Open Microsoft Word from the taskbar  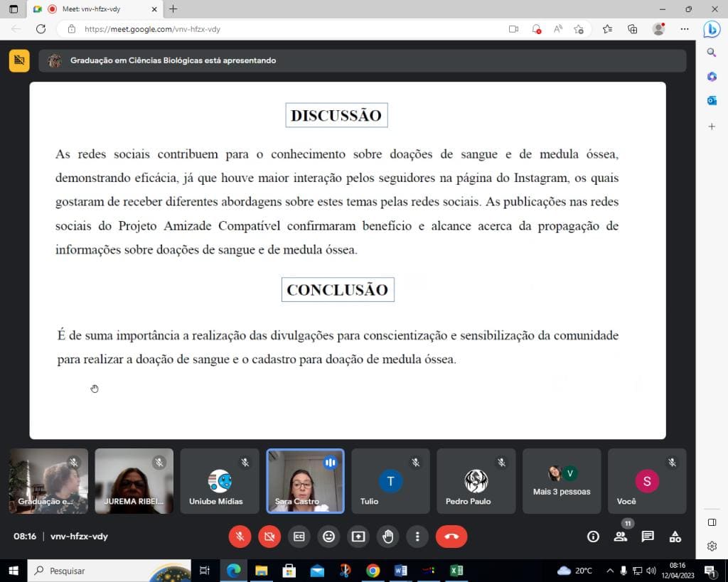point(401,571)
